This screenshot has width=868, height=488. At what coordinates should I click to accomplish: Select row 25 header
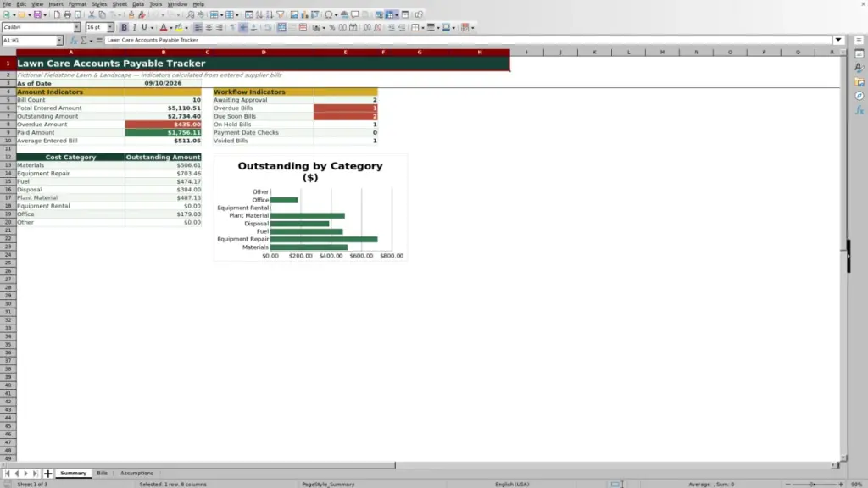click(x=8, y=263)
